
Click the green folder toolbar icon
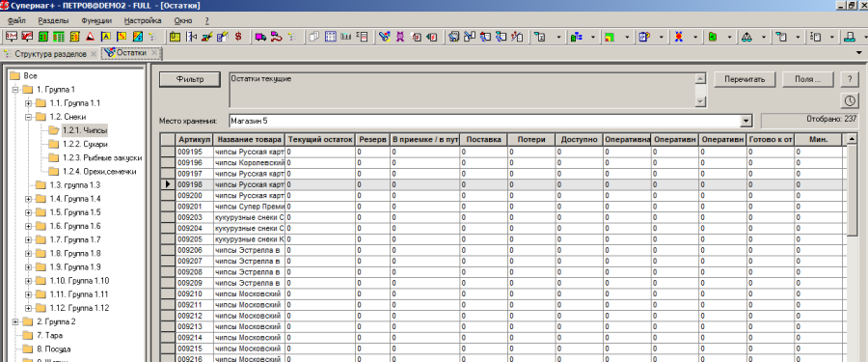click(712, 37)
